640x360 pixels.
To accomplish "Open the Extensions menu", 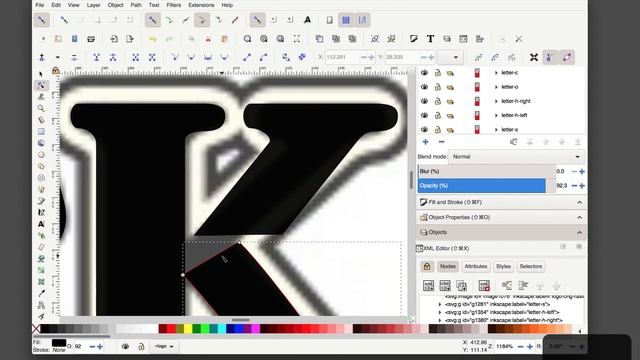I will point(201,5).
